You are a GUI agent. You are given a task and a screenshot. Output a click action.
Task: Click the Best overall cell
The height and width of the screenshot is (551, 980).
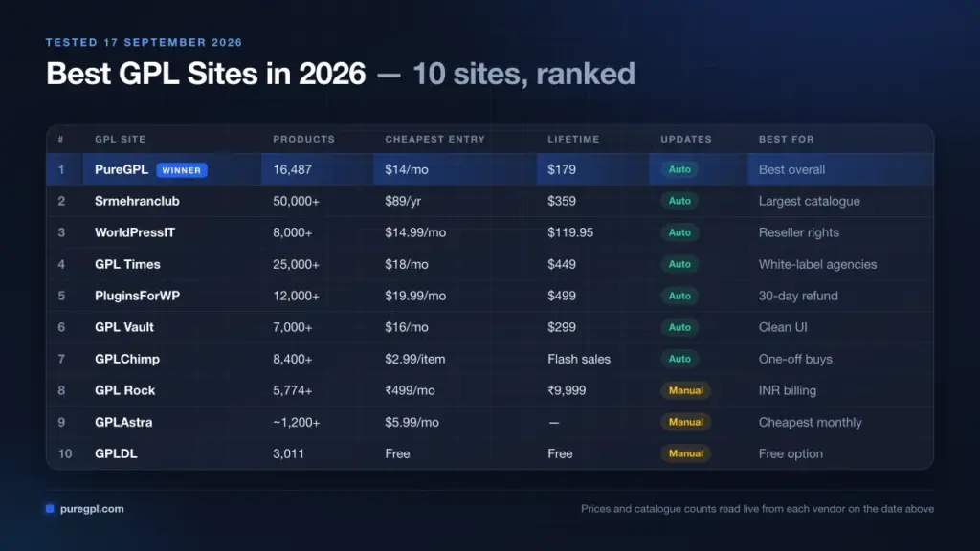[x=791, y=170]
